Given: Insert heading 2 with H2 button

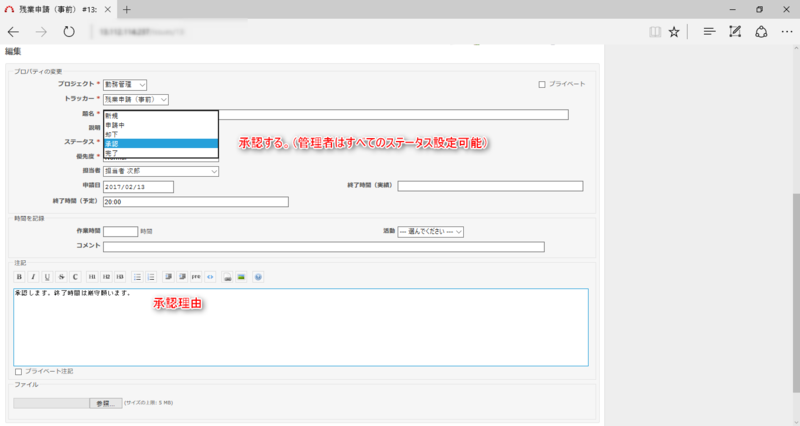Looking at the screenshot, I should click(x=106, y=277).
